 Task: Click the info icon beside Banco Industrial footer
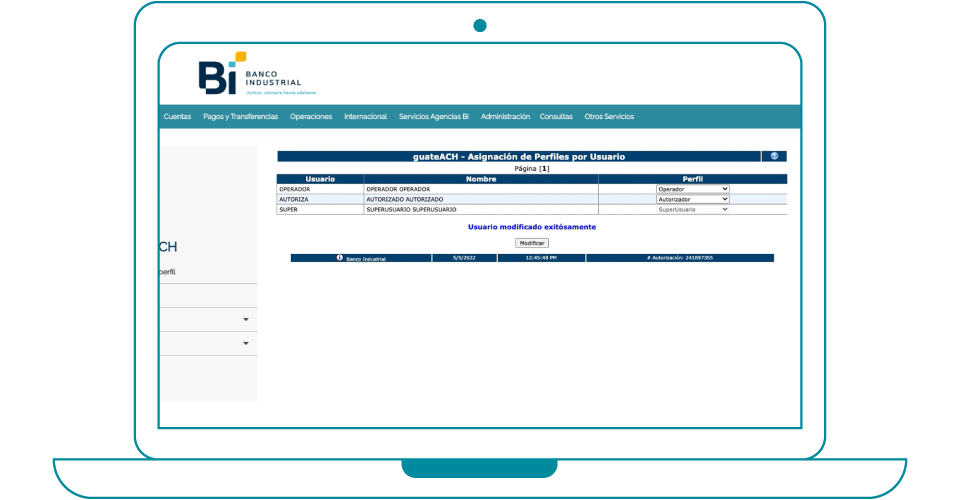tap(340, 258)
